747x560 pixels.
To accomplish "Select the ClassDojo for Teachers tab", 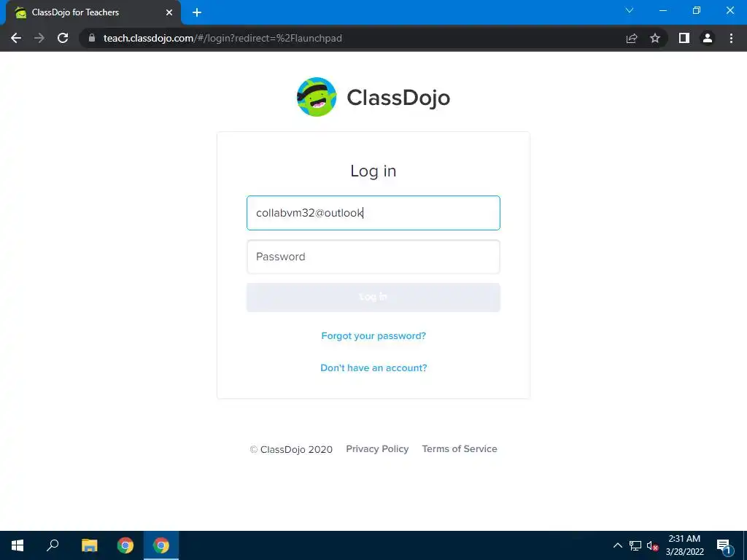I will pyautogui.click(x=93, y=12).
